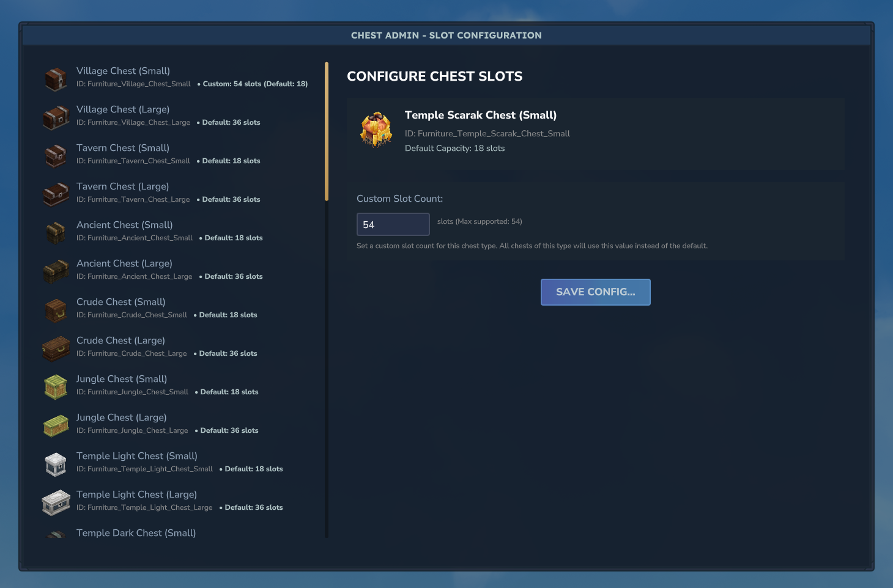Screen dimensions: 893x588
Task: Select the Jungle Chest (Large) icon
Action: click(56, 425)
